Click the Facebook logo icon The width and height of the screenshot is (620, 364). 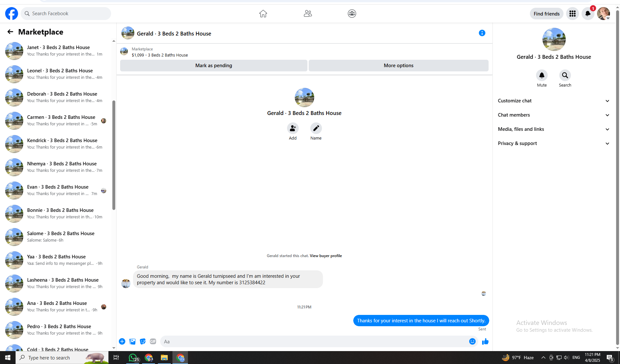coord(12,14)
